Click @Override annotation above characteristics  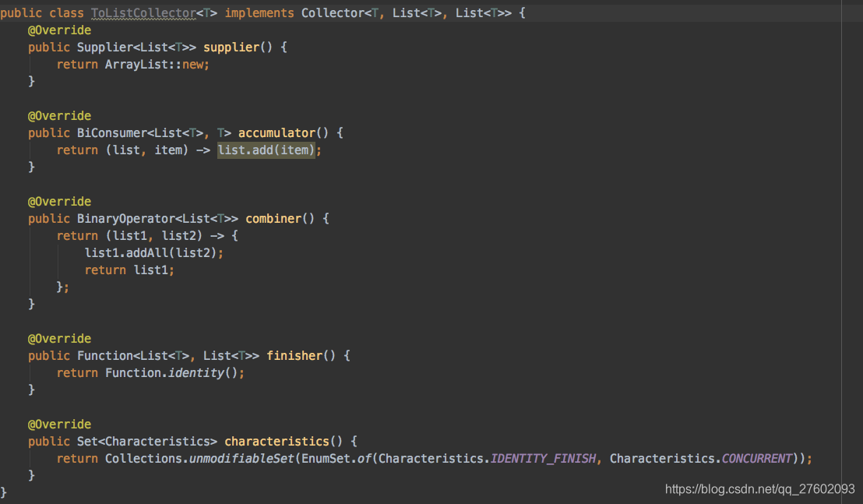(x=59, y=425)
